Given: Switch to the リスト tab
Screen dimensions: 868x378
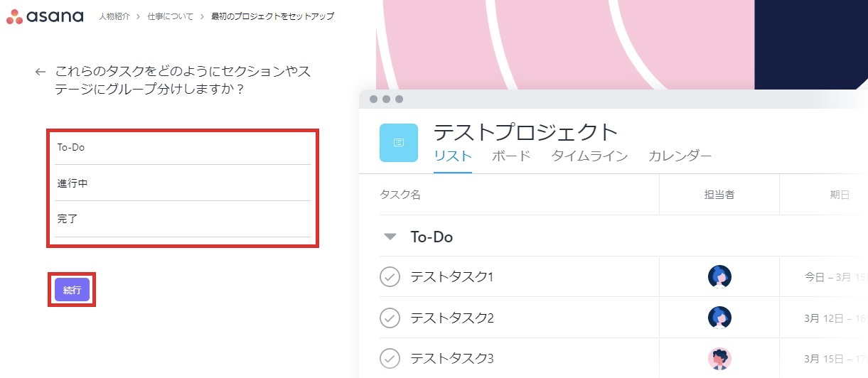Looking at the screenshot, I should click(x=453, y=156).
